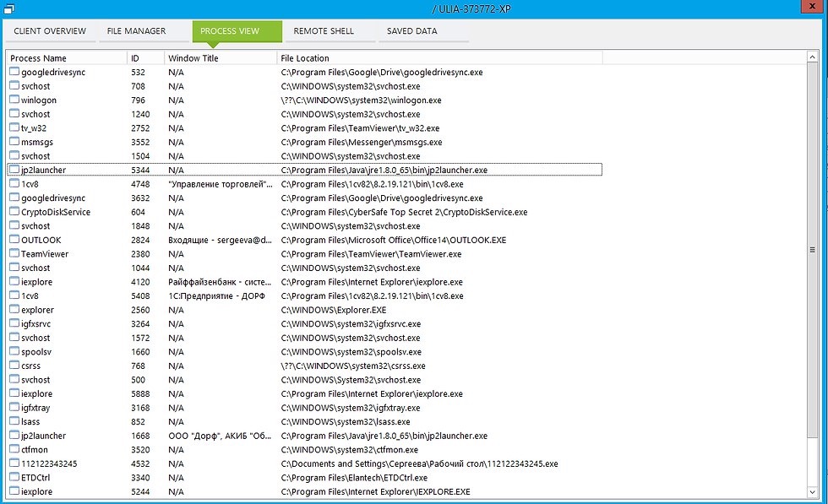Image resolution: width=828 pixels, height=504 pixels.
Task: Click window title "Райффайзенбанк - систе..."
Action: (220, 282)
